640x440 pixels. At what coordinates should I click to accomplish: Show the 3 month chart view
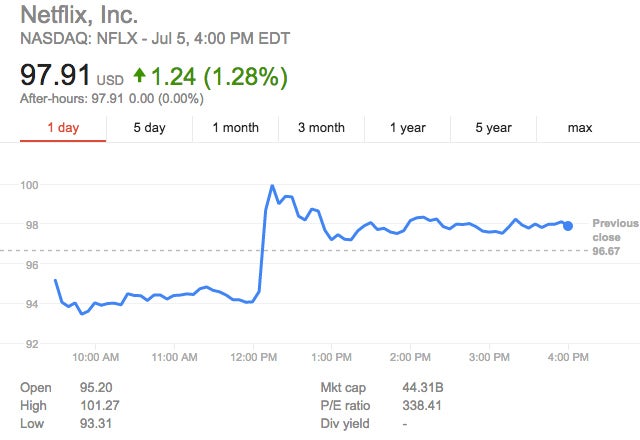321,127
